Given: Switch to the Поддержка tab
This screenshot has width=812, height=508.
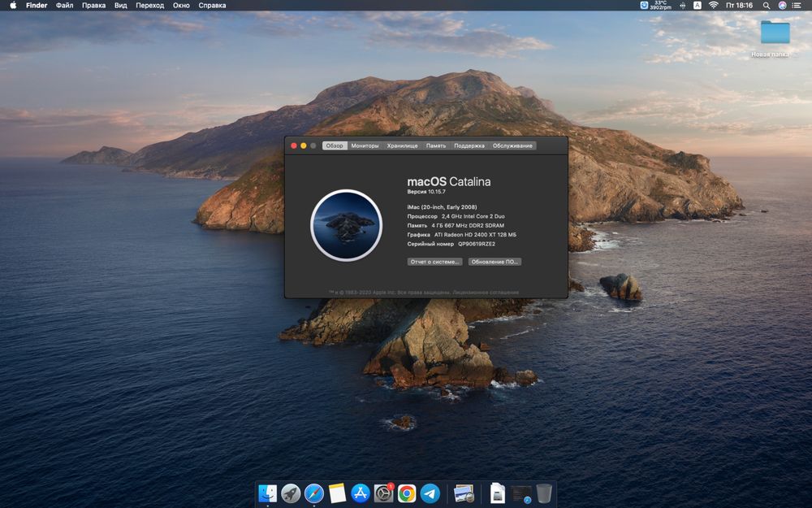Looking at the screenshot, I should click(x=469, y=145).
